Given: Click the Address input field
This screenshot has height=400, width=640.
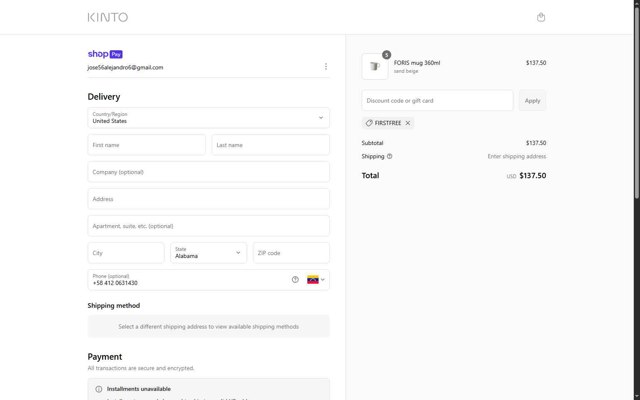Looking at the screenshot, I should 209,199.
